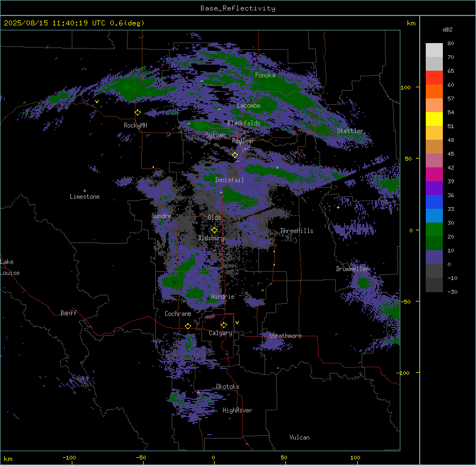Click the Strathmore label

point(285,336)
